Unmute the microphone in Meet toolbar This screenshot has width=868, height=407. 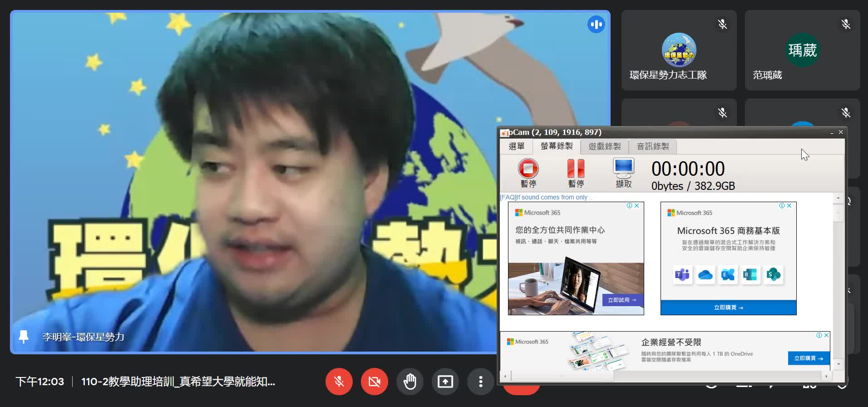coord(339,382)
